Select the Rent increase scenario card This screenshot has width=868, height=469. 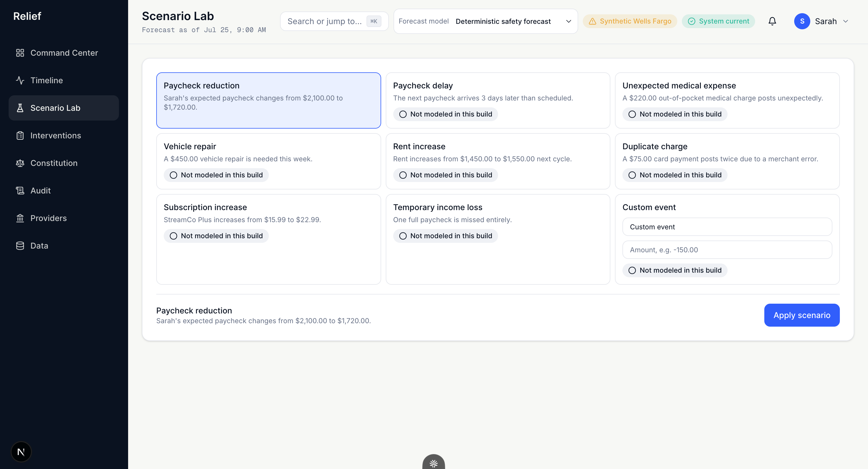tap(498, 161)
